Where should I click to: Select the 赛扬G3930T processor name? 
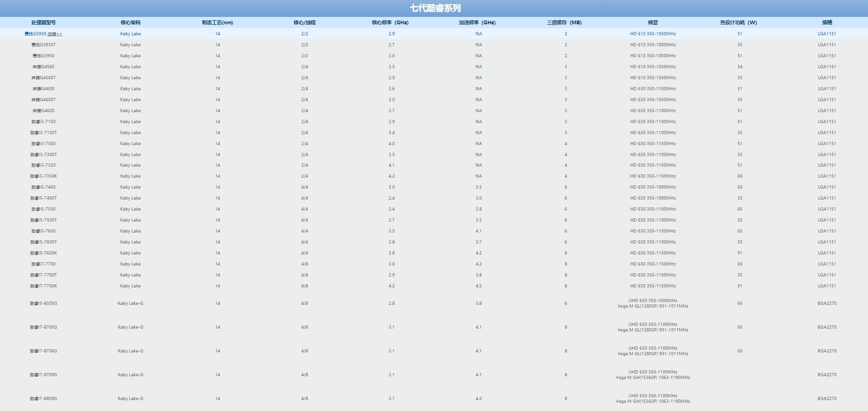click(43, 45)
